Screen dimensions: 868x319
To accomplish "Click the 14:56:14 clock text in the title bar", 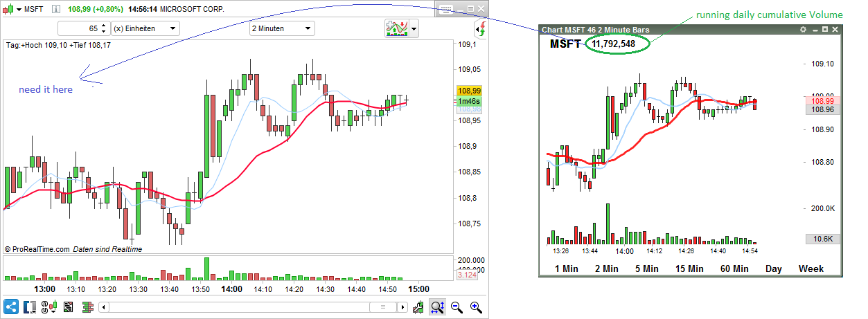I will click(x=143, y=10).
